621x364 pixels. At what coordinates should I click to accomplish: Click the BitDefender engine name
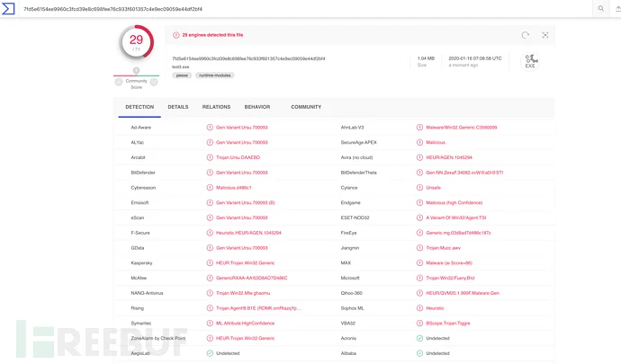point(143,173)
